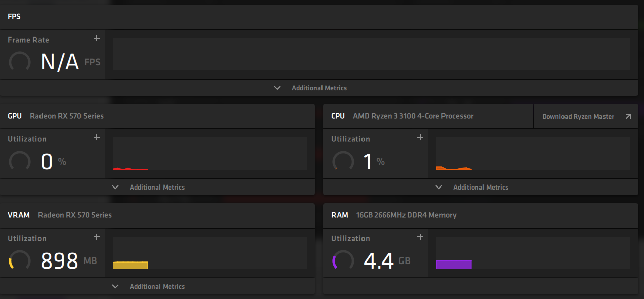Expand Additional Metrics under FPS
The width and height of the screenshot is (644, 299).
pyautogui.click(x=312, y=88)
